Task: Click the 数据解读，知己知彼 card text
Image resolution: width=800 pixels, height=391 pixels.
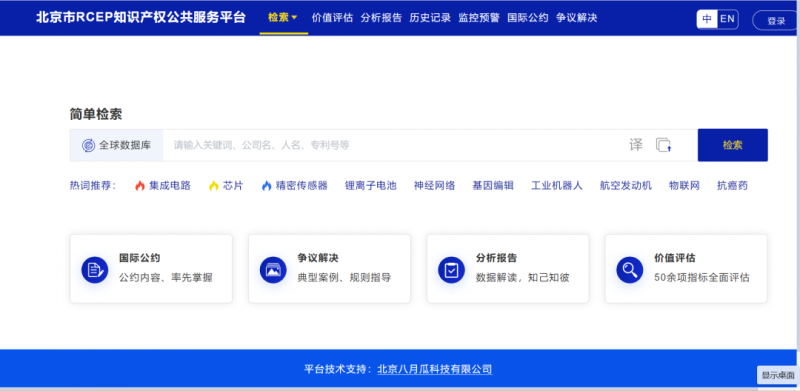Action: (522, 278)
